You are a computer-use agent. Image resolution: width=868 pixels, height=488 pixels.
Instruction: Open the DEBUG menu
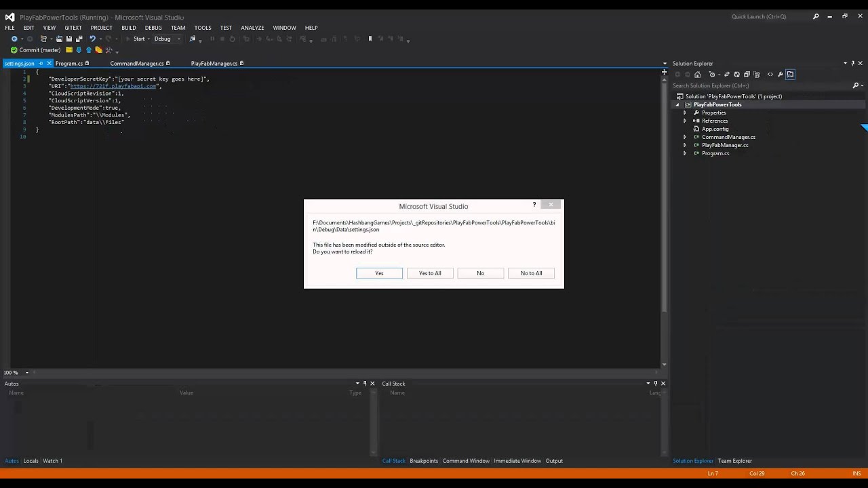(153, 28)
